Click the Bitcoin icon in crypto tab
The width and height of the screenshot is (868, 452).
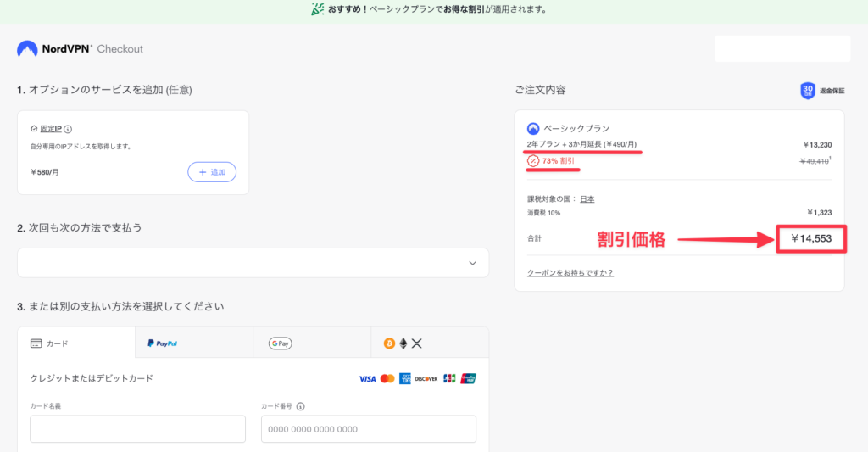point(389,343)
